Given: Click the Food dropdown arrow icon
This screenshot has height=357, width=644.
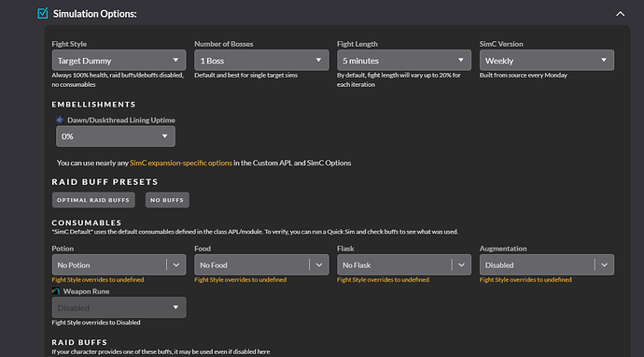Looking at the screenshot, I should click(319, 264).
